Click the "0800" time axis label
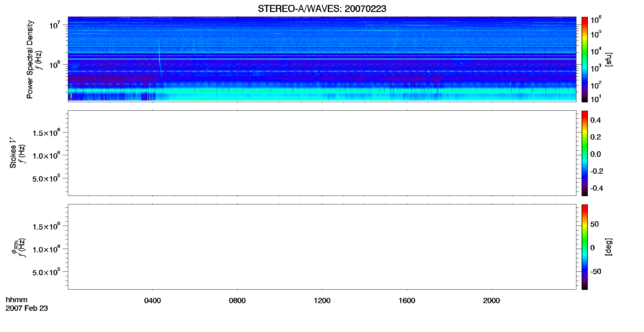The height and width of the screenshot is (332, 644). (x=237, y=301)
